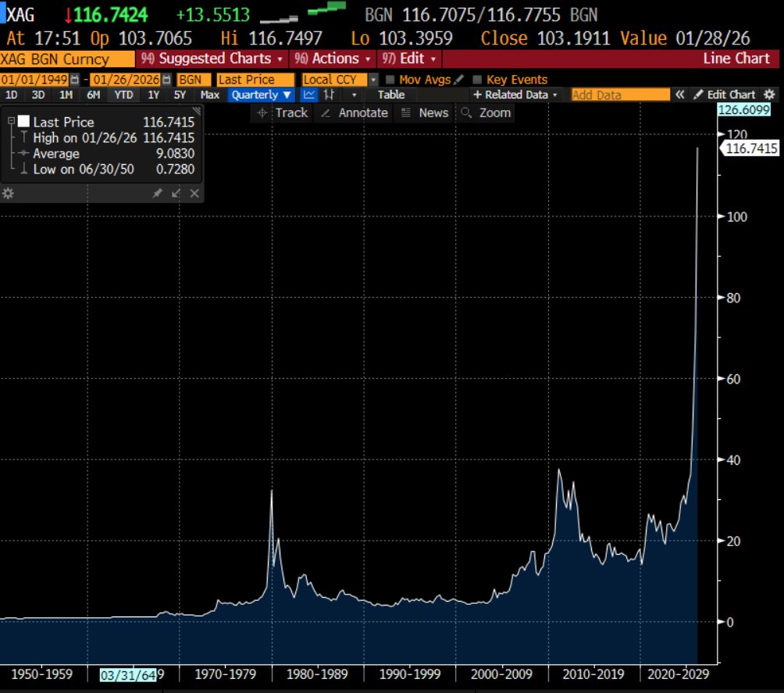Open News on chart
Viewport: 784px width, 693px height.
pos(425,113)
